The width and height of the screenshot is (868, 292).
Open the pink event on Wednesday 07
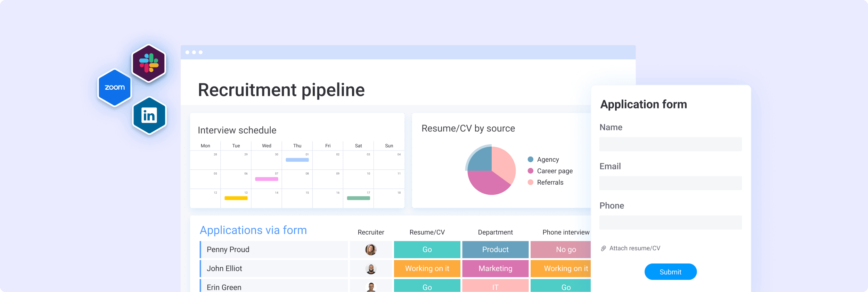click(267, 179)
